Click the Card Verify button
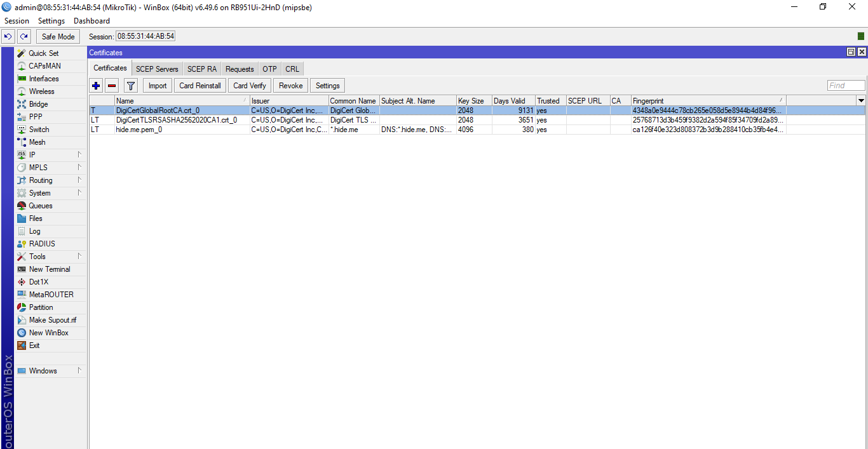Screen dimensions: 868x449 250,86
